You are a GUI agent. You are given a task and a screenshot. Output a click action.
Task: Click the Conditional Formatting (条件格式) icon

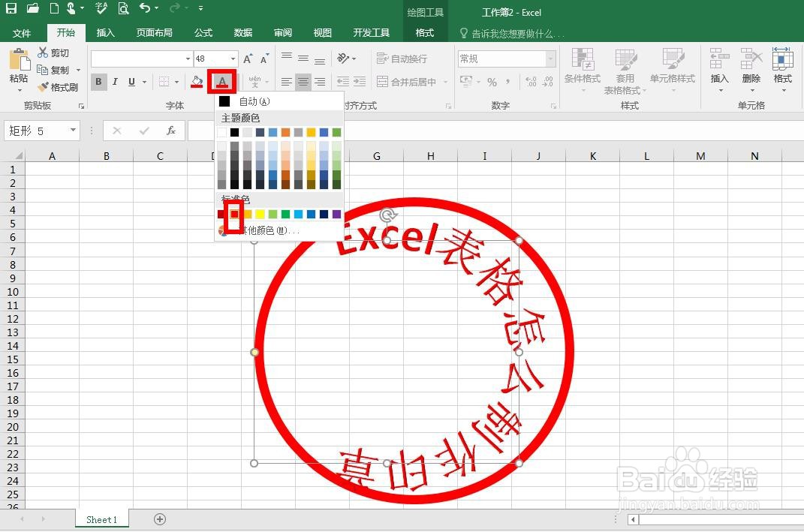coord(583,59)
